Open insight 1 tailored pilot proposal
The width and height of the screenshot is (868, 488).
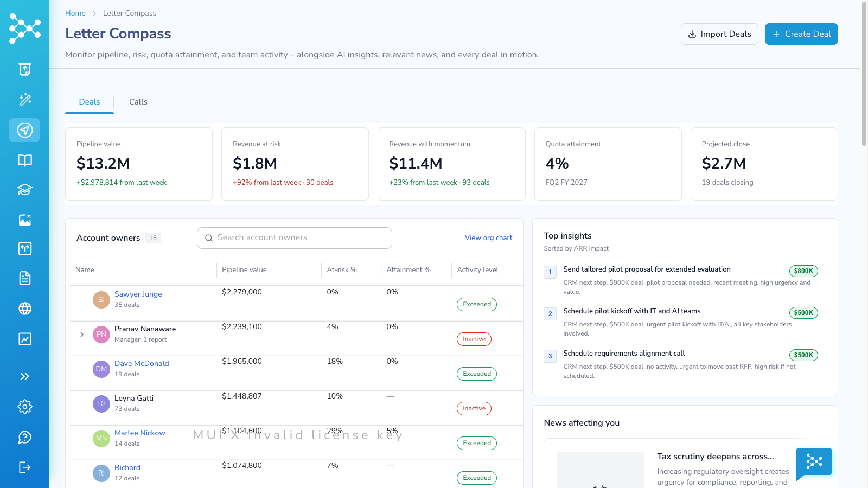tap(647, 269)
